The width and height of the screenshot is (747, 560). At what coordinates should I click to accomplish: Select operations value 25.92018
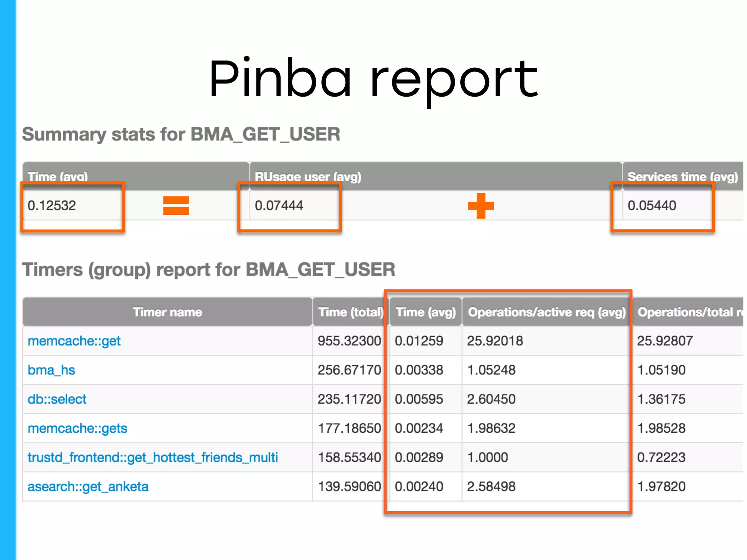pyautogui.click(x=495, y=341)
